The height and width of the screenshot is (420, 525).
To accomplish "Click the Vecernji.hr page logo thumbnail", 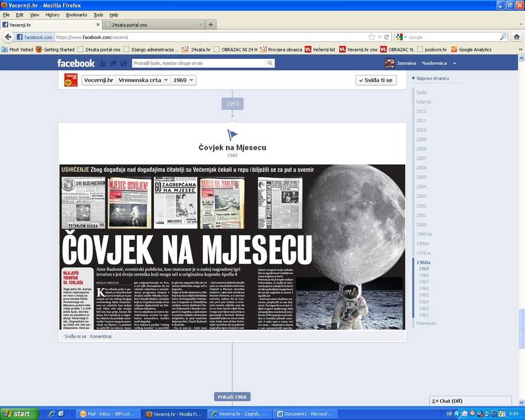I will coord(71,80).
